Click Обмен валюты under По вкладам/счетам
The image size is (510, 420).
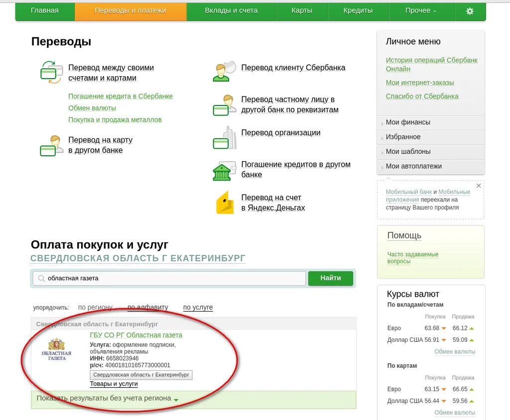click(x=455, y=352)
